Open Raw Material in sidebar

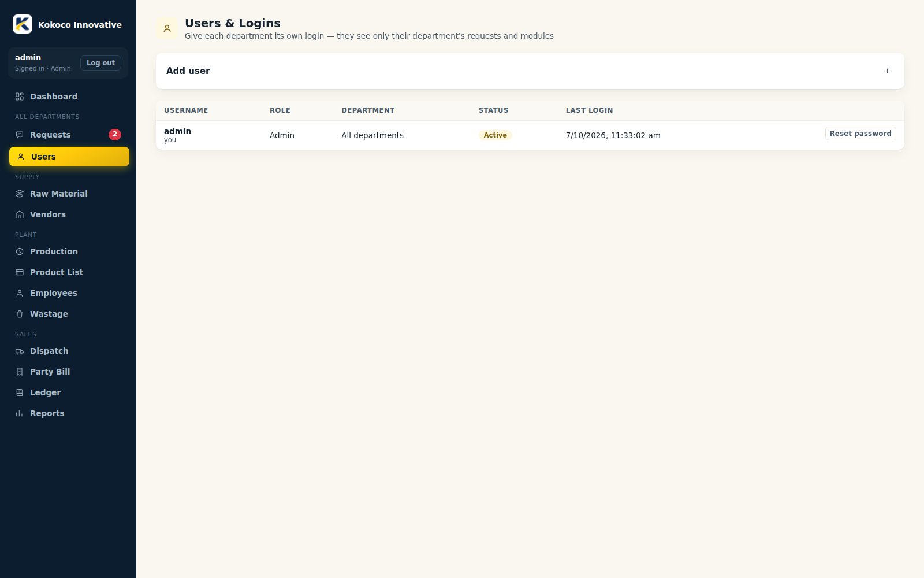point(69,194)
